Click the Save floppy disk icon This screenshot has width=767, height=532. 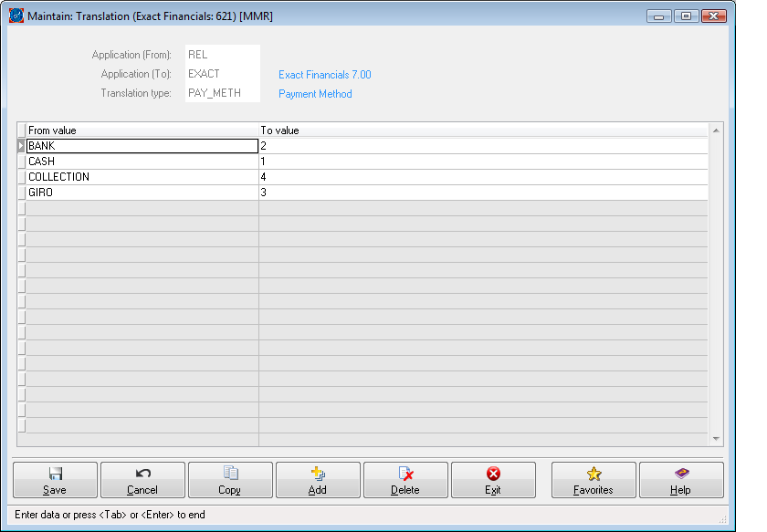55,474
